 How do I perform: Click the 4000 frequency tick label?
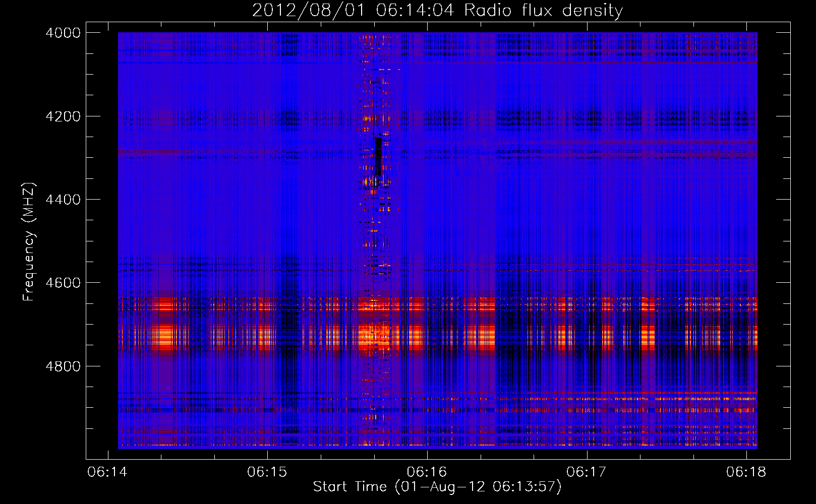[63, 33]
